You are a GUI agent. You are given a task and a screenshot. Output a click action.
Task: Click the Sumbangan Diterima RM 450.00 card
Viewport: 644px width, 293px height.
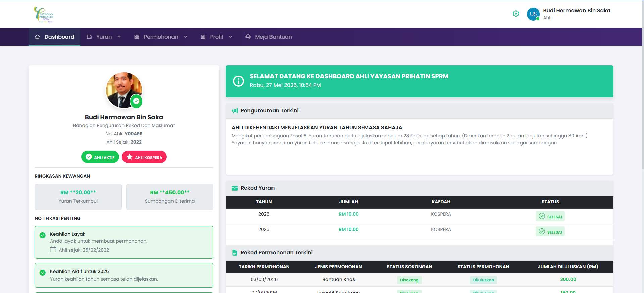click(170, 197)
